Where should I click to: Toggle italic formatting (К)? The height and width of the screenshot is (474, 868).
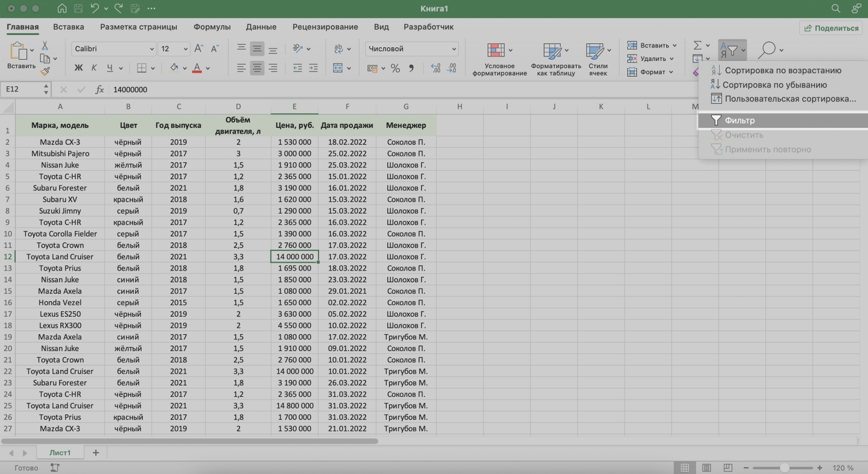click(94, 68)
